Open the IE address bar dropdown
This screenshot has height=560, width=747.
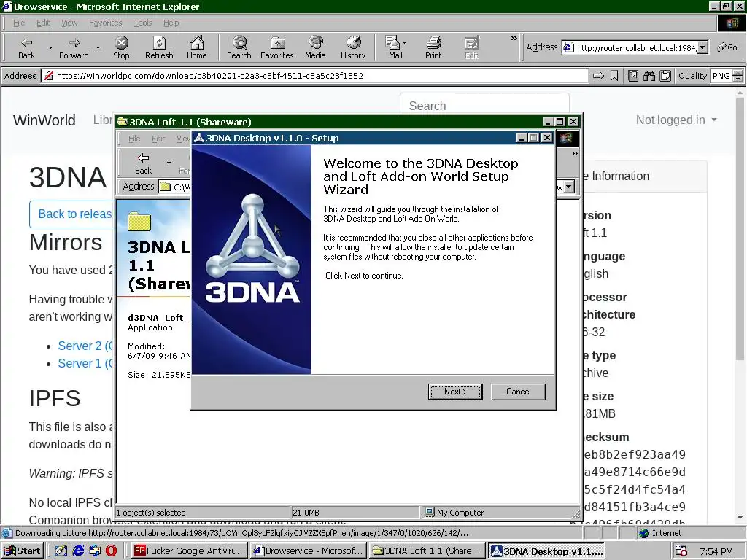703,47
